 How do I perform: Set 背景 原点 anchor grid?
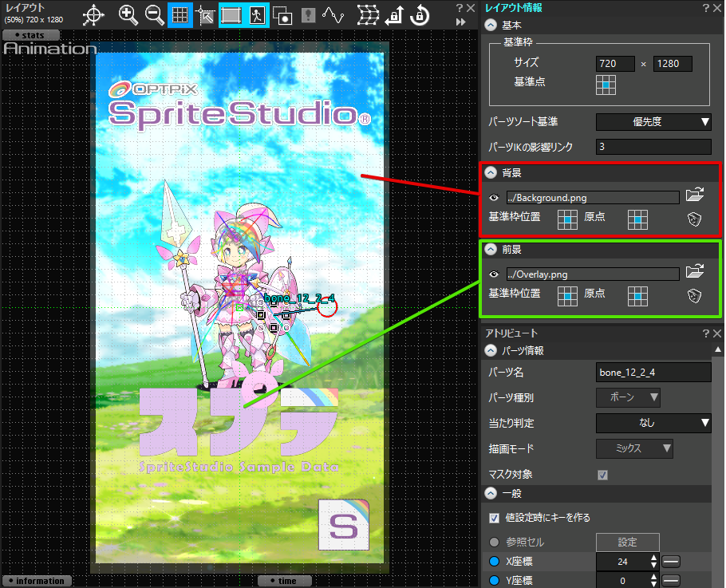[x=637, y=219]
